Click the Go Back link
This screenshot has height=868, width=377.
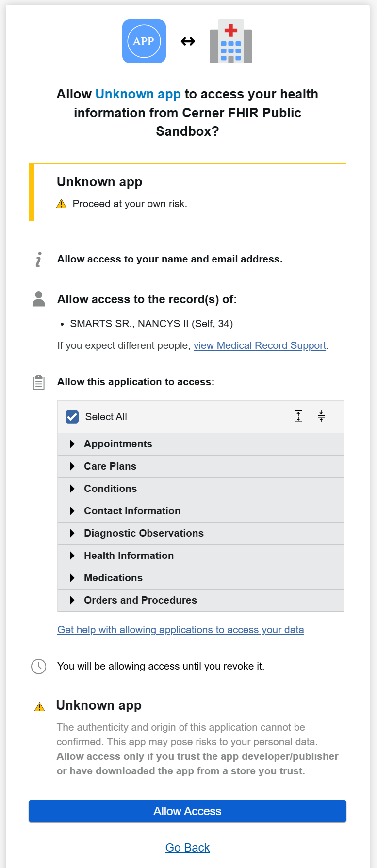click(x=187, y=848)
